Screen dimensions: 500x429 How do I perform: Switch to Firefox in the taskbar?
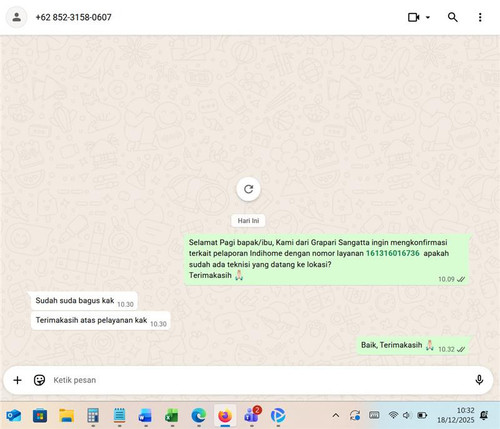(225, 416)
